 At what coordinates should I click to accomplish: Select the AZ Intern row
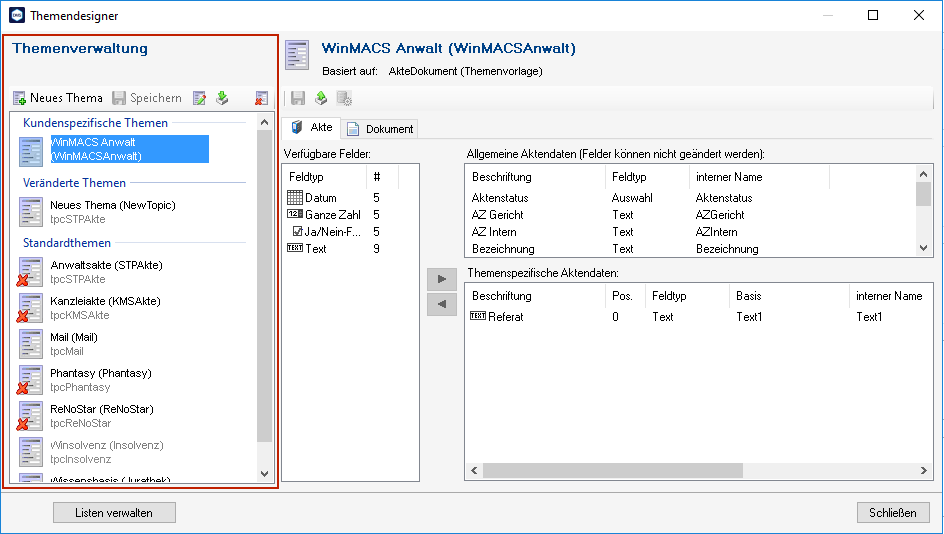point(691,232)
